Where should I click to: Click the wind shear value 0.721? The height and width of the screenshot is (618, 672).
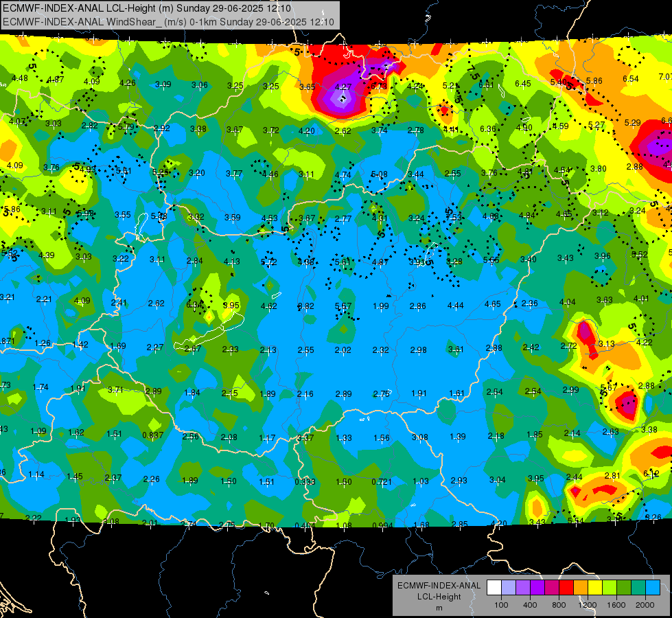(x=382, y=481)
